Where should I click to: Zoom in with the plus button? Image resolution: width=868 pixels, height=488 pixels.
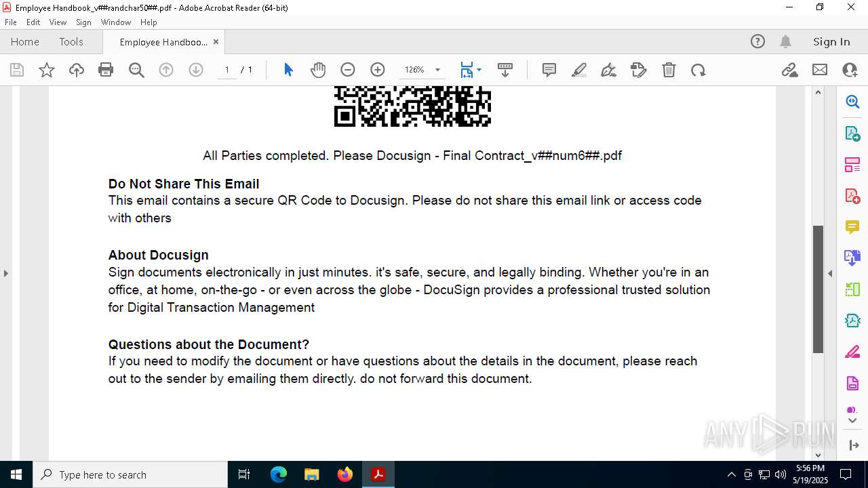(378, 70)
